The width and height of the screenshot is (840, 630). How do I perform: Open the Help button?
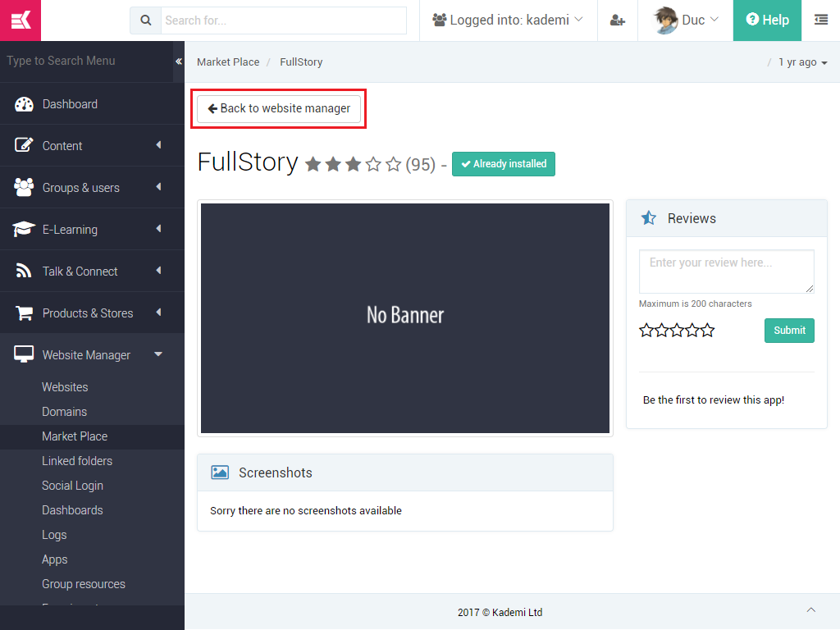coord(767,21)
